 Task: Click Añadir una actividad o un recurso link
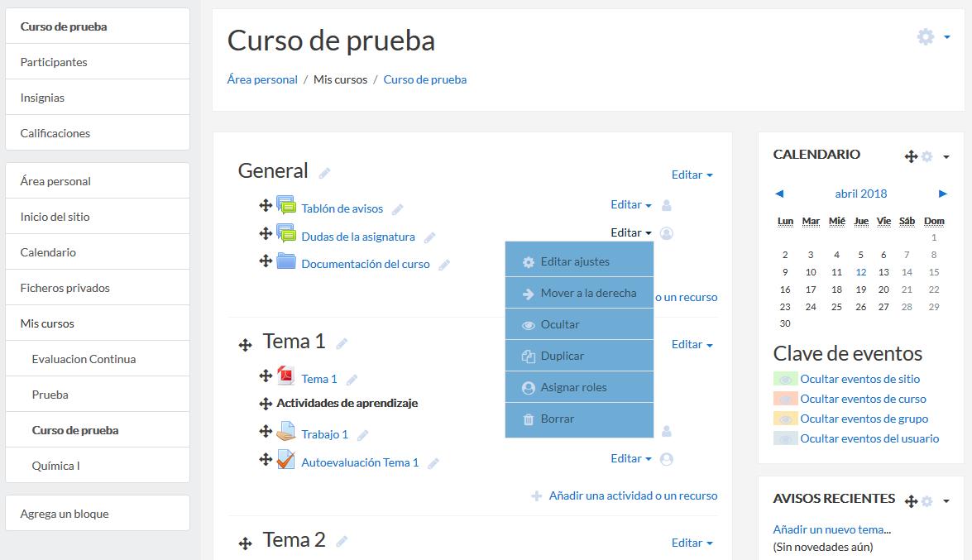pos(633,495)
